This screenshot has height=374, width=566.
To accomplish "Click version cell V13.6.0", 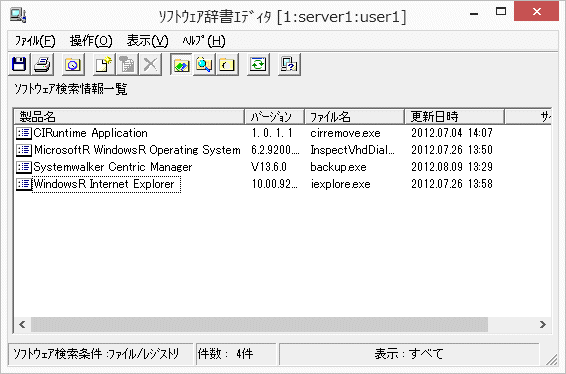I will 269,167.
